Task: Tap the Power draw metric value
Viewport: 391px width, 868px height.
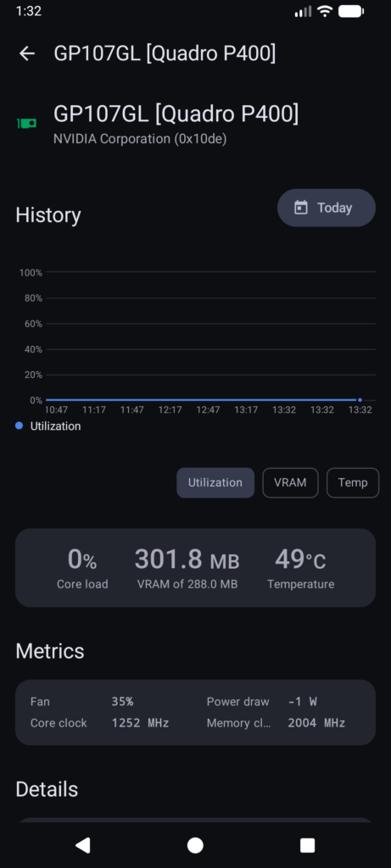Action: point(303,701)
